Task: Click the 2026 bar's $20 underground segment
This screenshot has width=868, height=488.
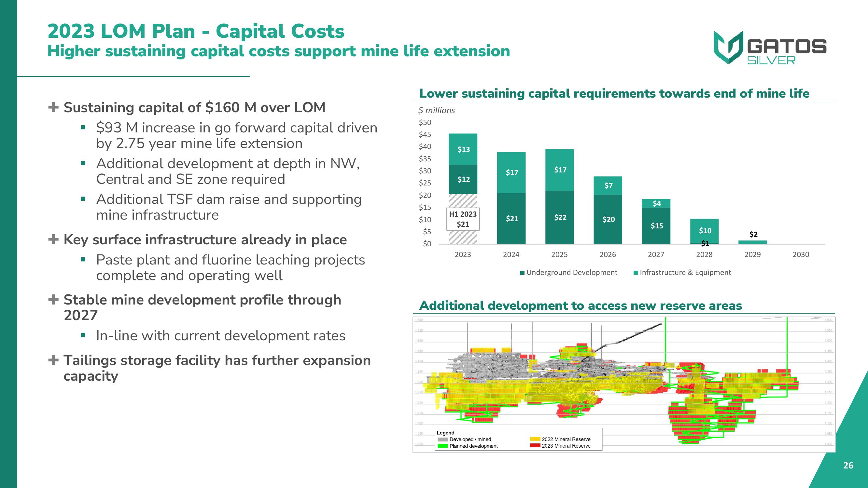Action: coord(608,219)
